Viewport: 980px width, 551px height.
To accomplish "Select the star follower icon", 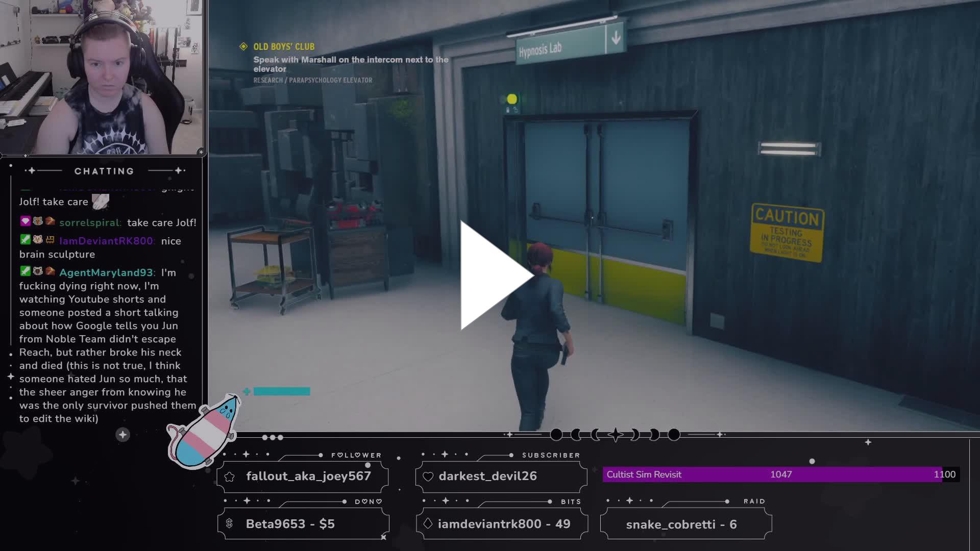I will pyautogui.click(x=229, y=476).
